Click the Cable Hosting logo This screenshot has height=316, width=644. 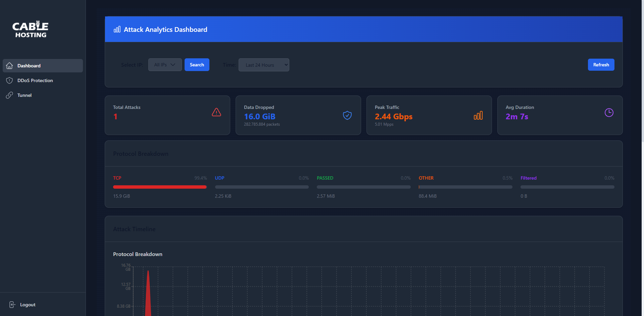click(x=30, y=29)
